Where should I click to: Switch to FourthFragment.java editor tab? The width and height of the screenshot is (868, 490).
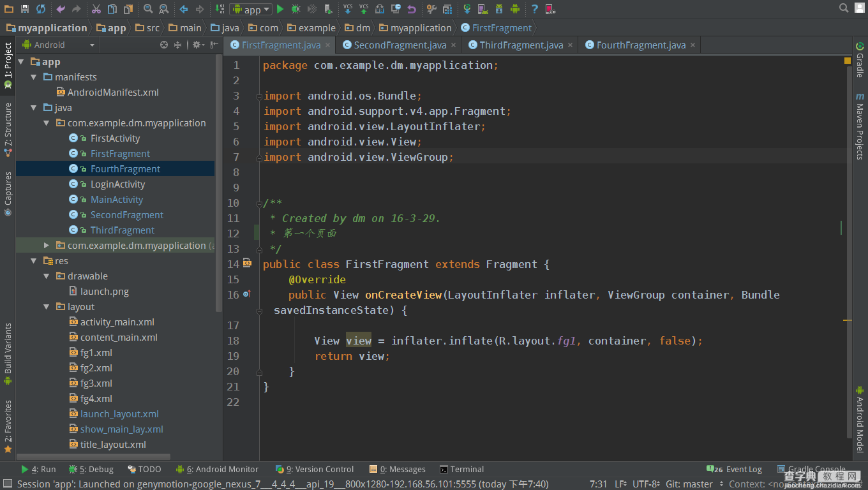(641, 45)
